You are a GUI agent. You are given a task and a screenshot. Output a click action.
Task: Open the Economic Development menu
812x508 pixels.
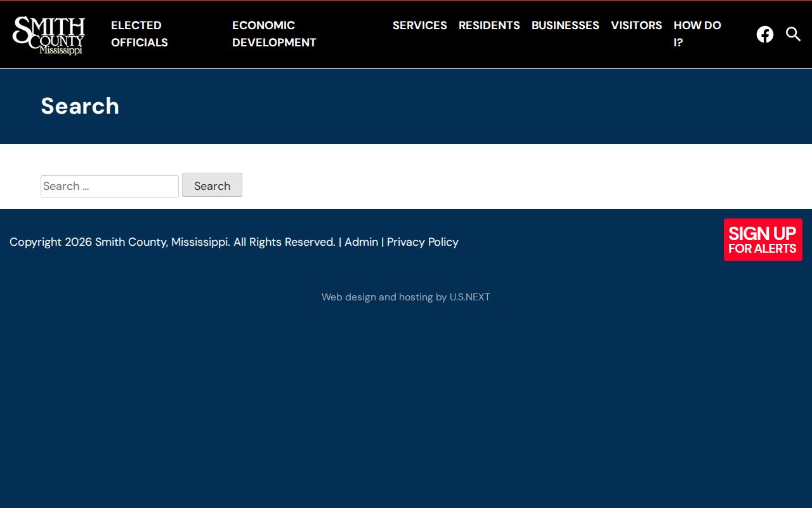click(x=274, y=34)
